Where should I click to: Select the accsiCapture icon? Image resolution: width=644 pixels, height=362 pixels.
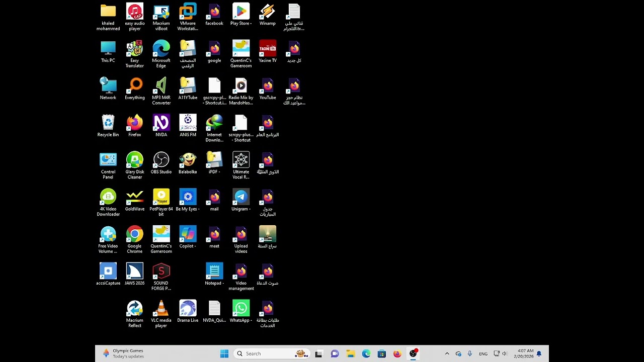(x=108, y=275)
